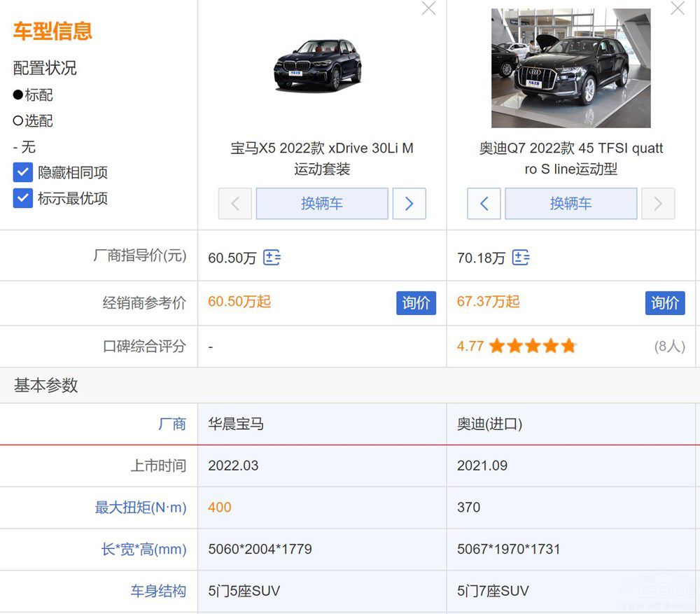Open the price calculator icon next to 60.50万
Viewport: 700px width, 614px height.
coord(272,258)
